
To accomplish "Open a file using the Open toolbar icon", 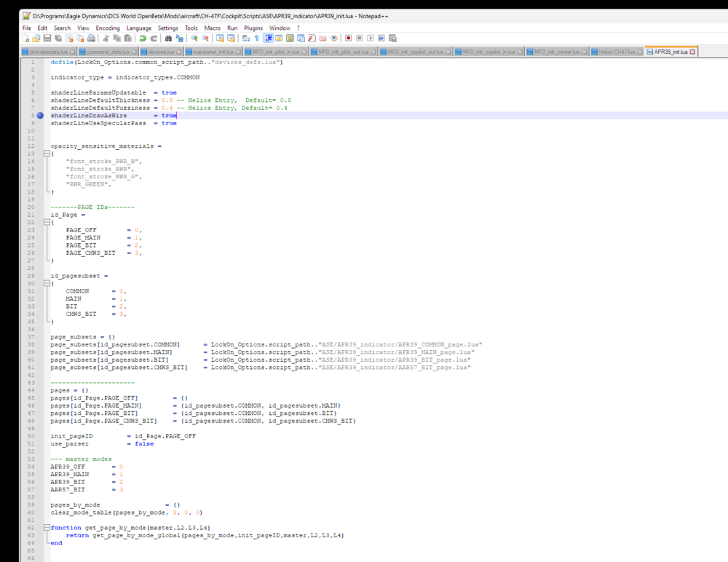I will click(x=37, y=37).
